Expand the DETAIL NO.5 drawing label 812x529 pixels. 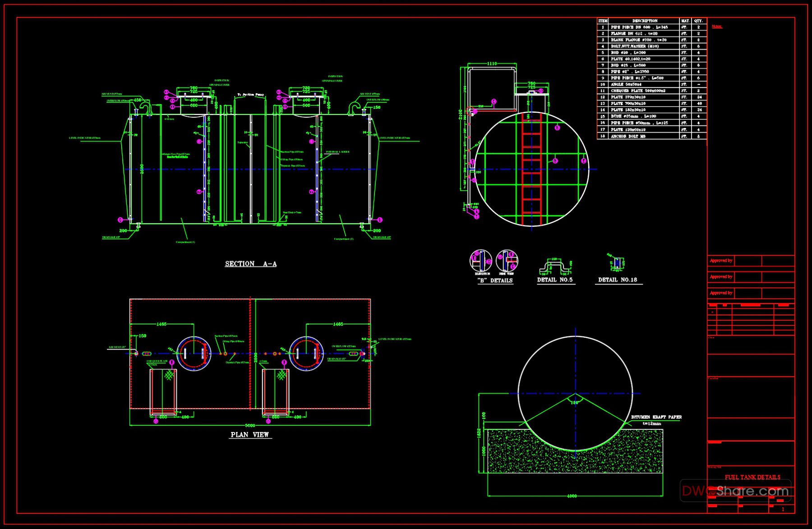point(556,280)
